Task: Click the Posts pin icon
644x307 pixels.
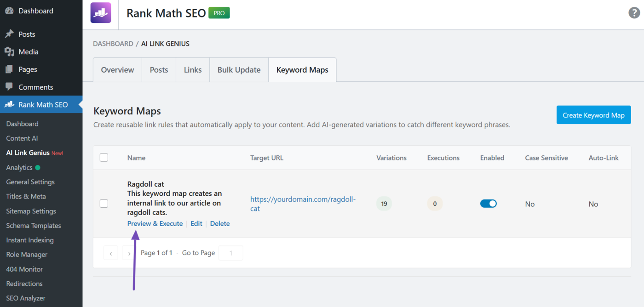Action: pos(9,34)
